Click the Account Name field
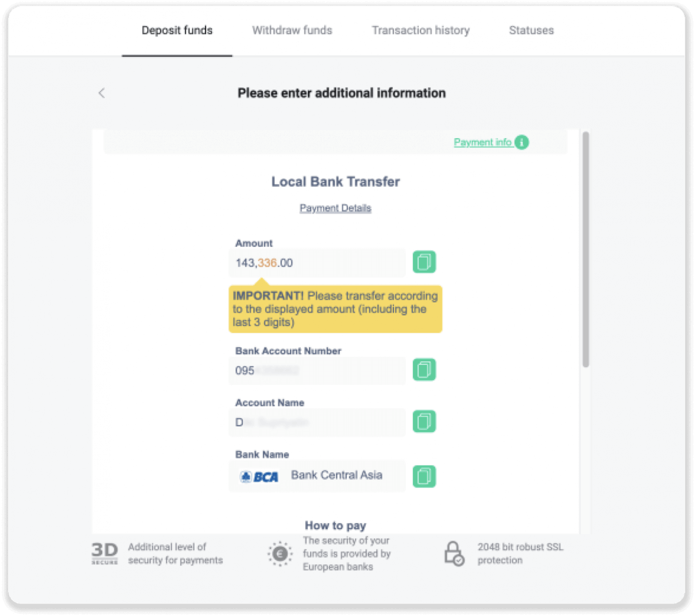The height and width of the screenshot is (616, 695). [x=317, y=422]
